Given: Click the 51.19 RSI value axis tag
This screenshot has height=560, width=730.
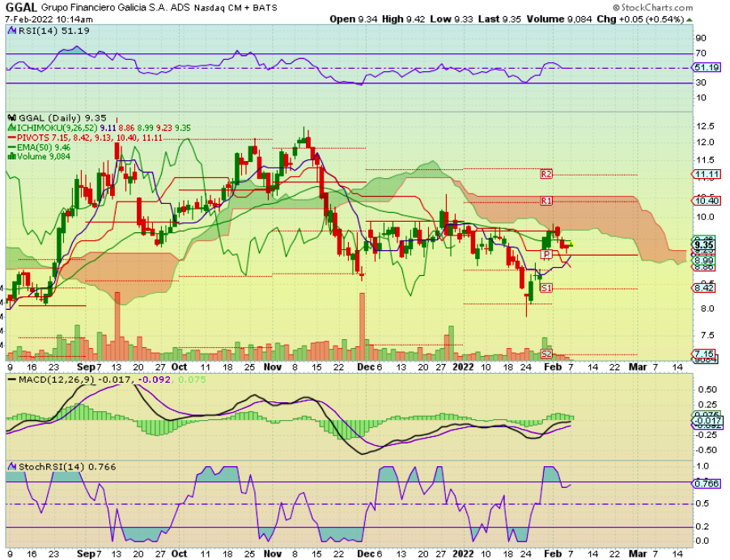Looking at the screenshot, I should pos(703,67).
